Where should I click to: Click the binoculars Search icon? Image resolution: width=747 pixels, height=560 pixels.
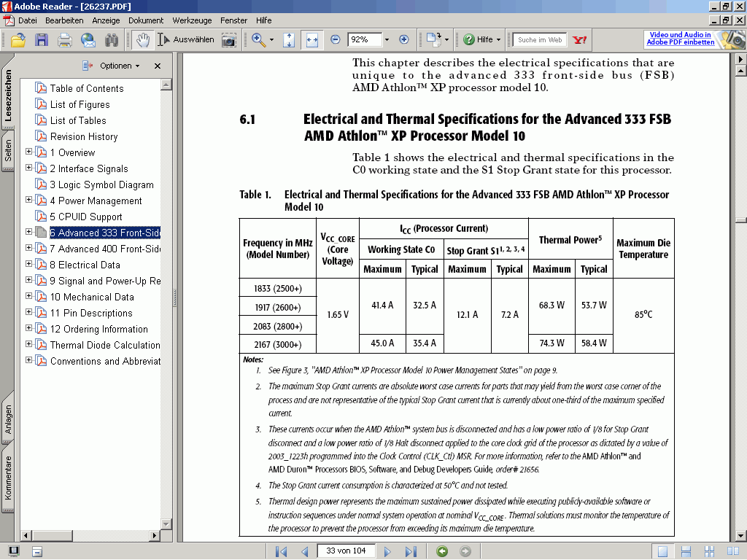coord(112,40)
